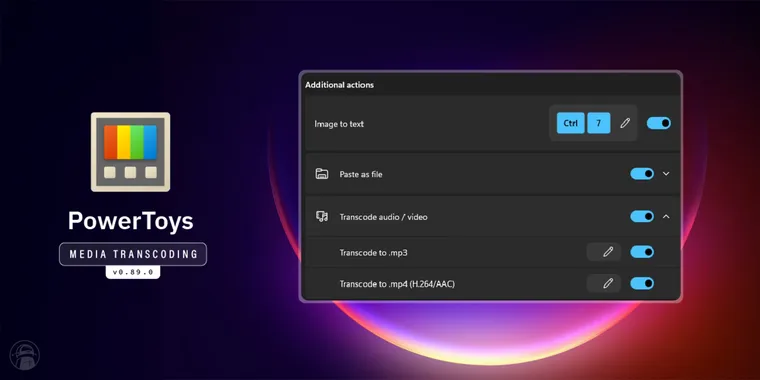Switch off Transcode to .mp4 (H.264/AAC)

tap(642, 283)
